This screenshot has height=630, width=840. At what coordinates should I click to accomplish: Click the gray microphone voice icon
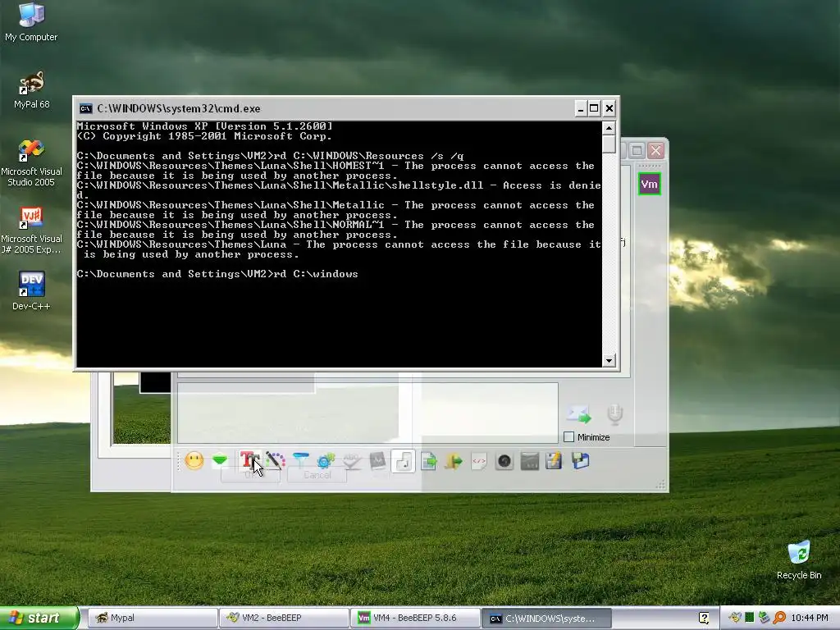(615, 414)
